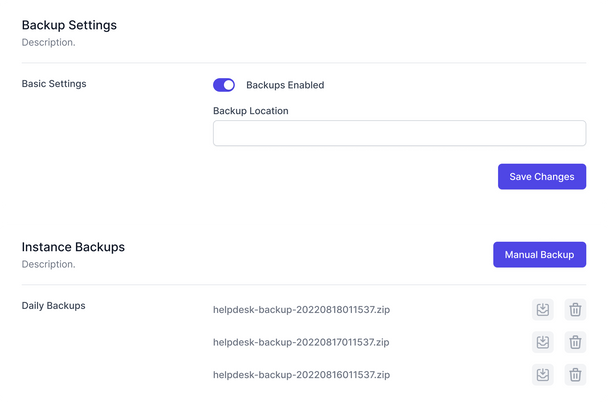Click the Save Changes button
This screenshot has width=608, height=402.
[542, 176]
